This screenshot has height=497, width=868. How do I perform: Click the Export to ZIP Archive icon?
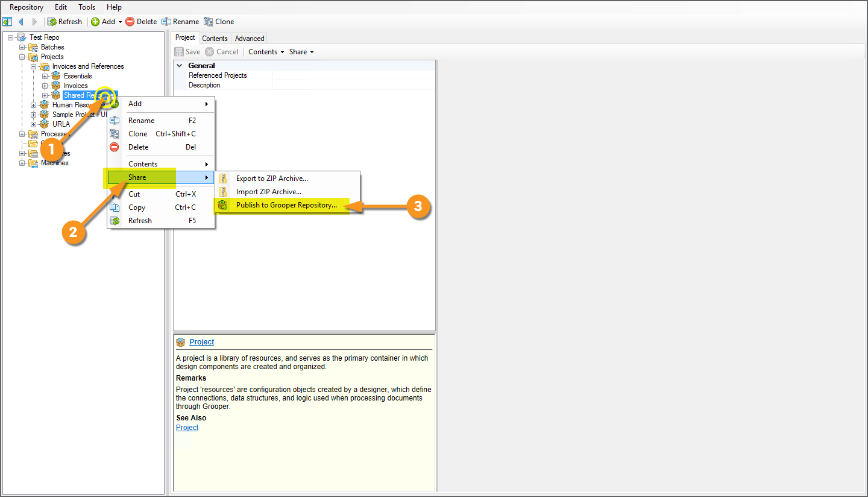pyautogui.click(x=223, y=179)
